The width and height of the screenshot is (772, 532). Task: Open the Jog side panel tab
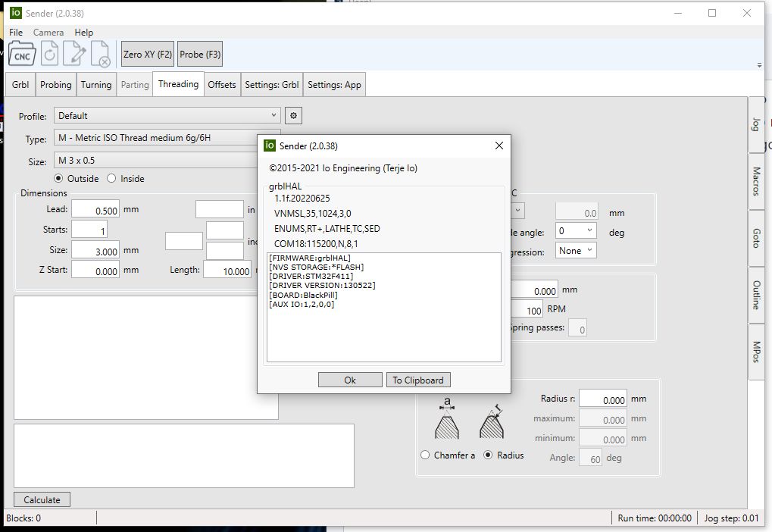(756, 124)
